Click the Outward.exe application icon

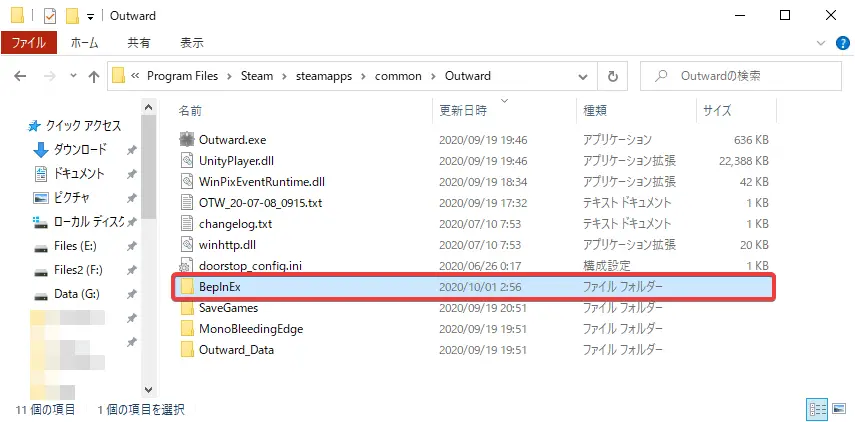point(187,140)
